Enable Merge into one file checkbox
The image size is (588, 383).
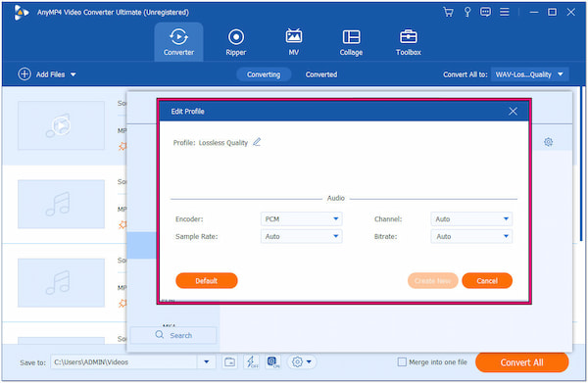pos(402,362)
